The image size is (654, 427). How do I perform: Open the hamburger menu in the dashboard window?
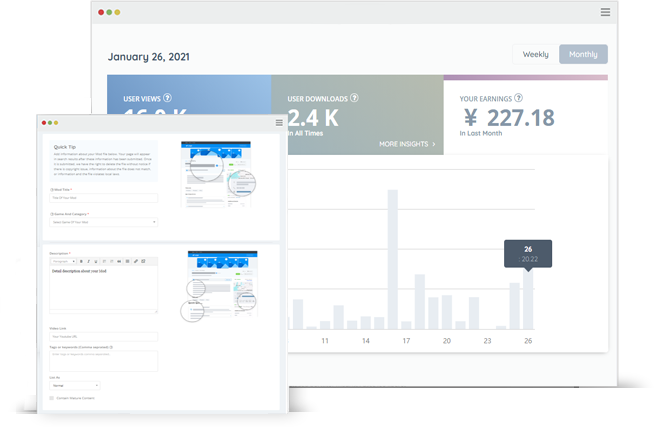pos(605,12)
